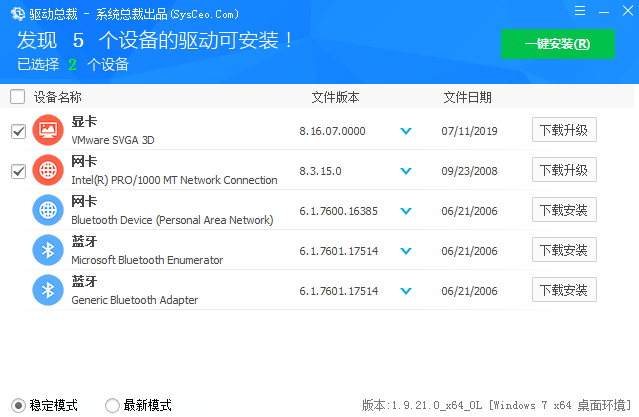Click the VMware SVGA 3D display card icon
This screenshot has width=639, height=417.
tap(47, 131)
